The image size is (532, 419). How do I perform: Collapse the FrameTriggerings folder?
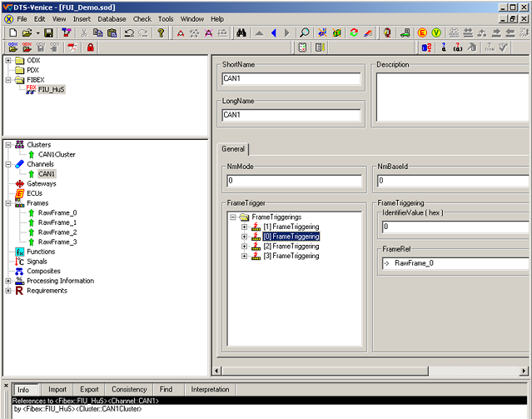point(233,217)
